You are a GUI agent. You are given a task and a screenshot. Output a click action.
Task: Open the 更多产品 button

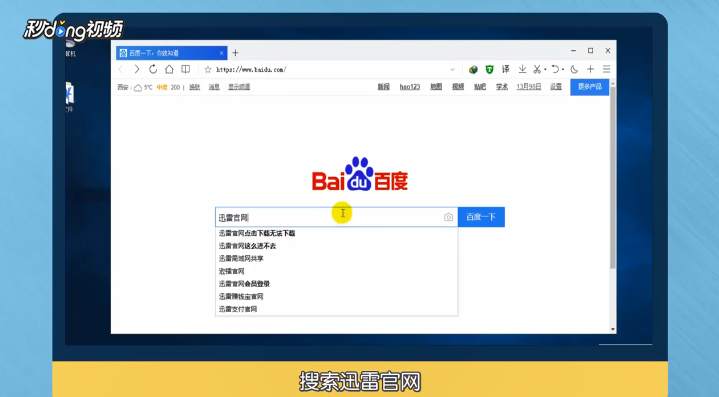tap(590, 87)
